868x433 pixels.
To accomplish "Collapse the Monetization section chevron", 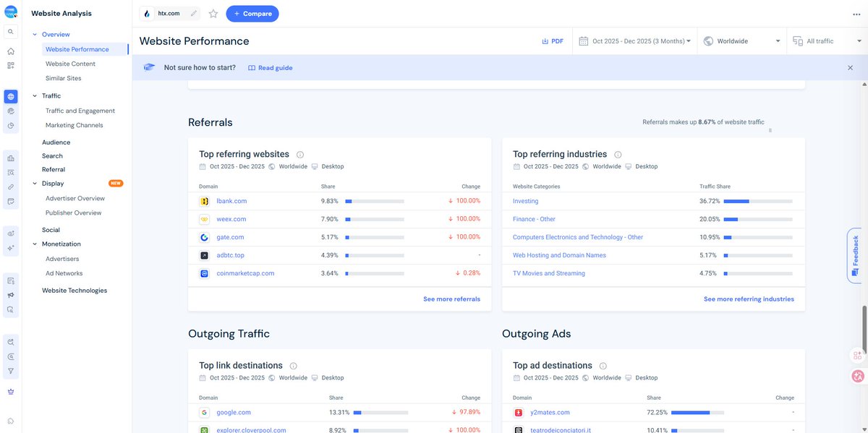I will [x=34, y=244].
